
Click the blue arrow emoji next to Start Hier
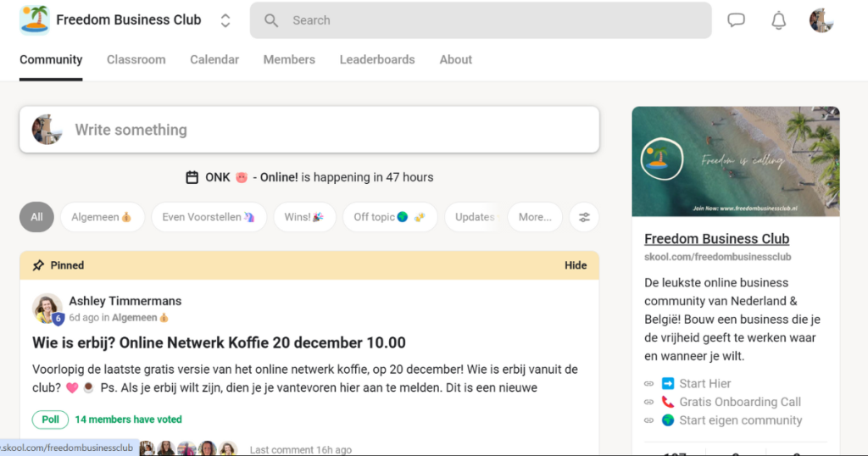tap(668, 383)
